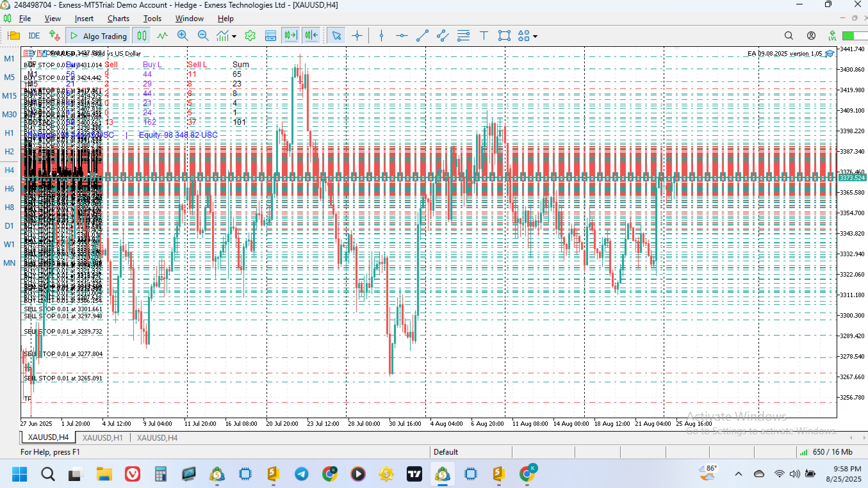Click the EA 09.08.2025 version 1,05 label
This screenshot has width=868, height=488.
coord(785,53)
